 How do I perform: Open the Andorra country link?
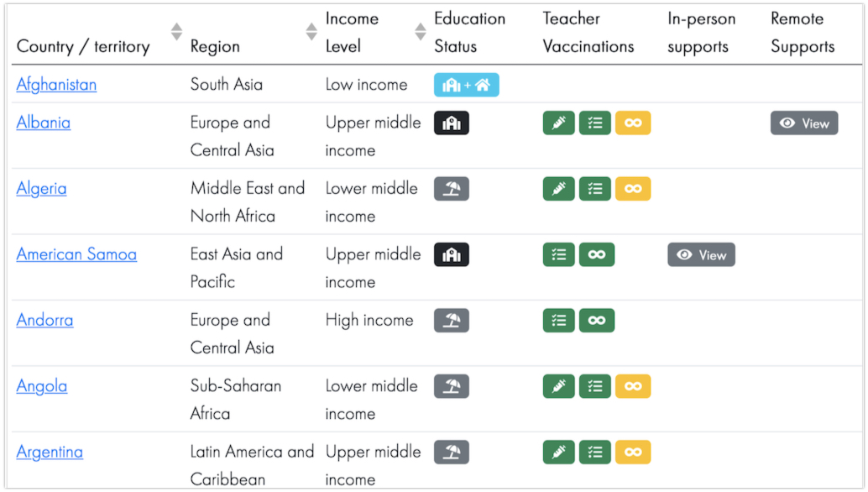tap(44, 321)
